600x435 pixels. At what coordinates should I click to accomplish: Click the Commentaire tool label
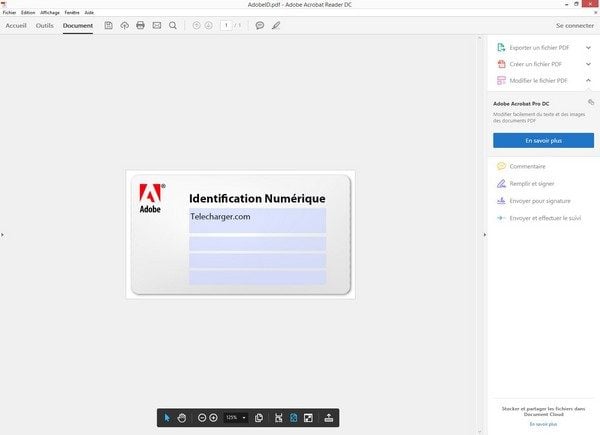point(527,166)
